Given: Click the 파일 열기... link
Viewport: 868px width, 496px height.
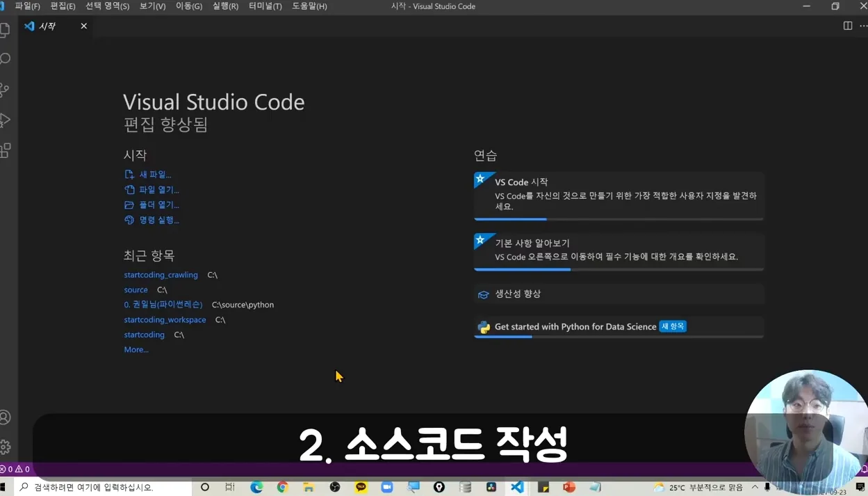Looking at the screenshot, I should pos(159,190).
